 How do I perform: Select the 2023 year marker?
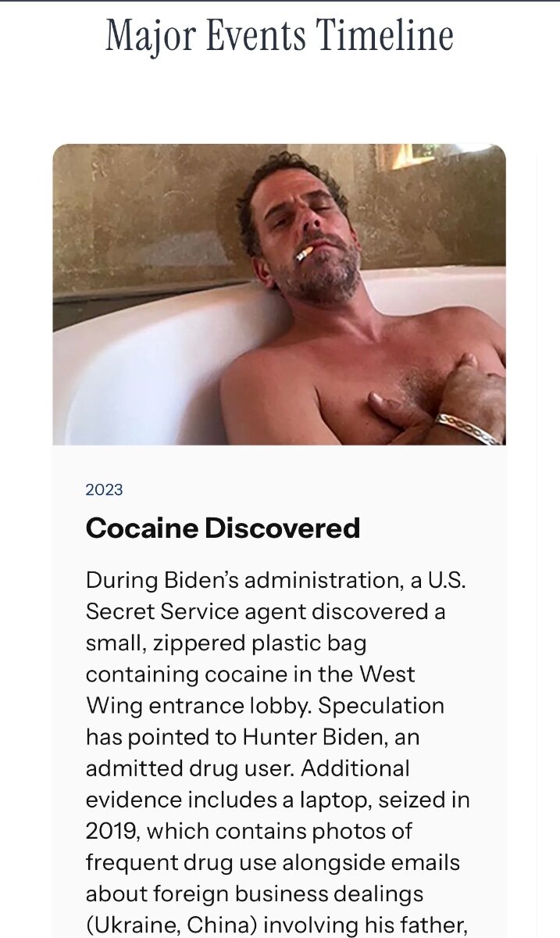105,489
